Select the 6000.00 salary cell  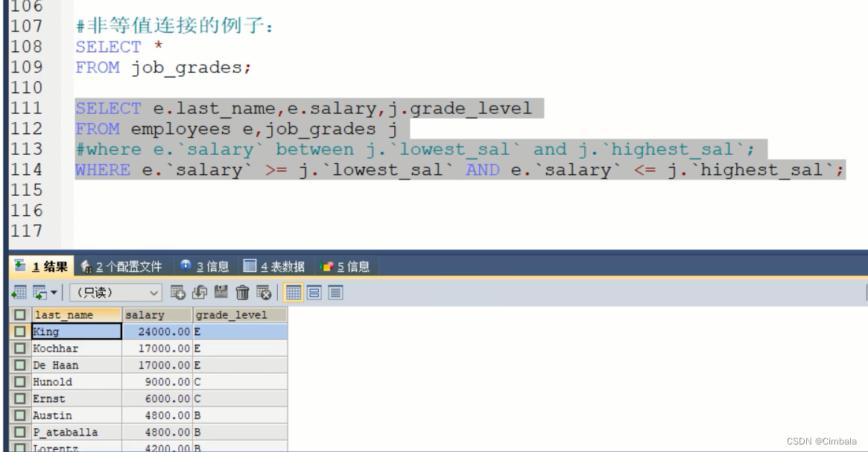coord(157,398)
